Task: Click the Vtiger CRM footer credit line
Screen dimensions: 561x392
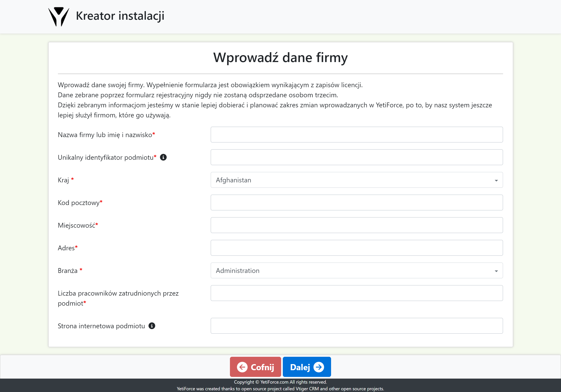Action: coord(280,389)
